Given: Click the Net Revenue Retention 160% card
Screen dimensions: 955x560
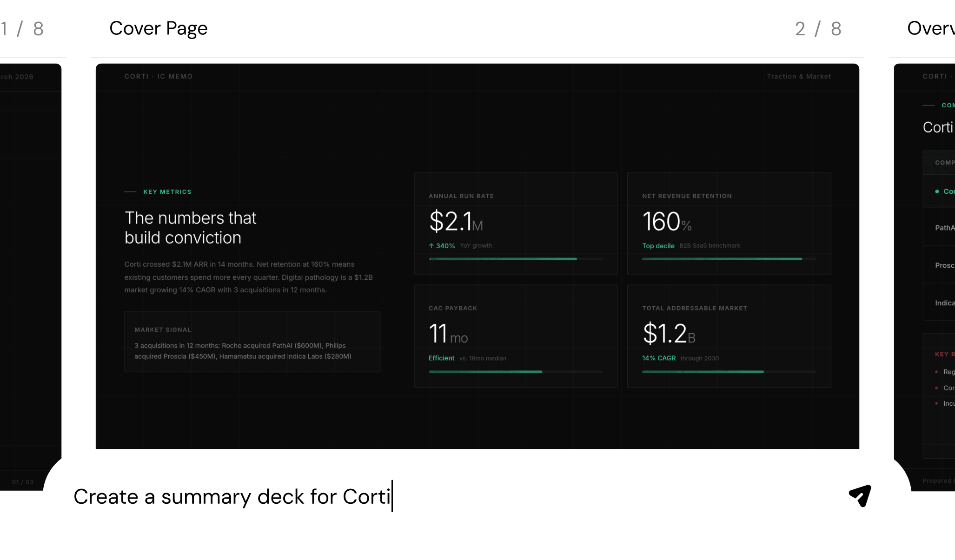Looking at the screenshot, I should [729, 224].
